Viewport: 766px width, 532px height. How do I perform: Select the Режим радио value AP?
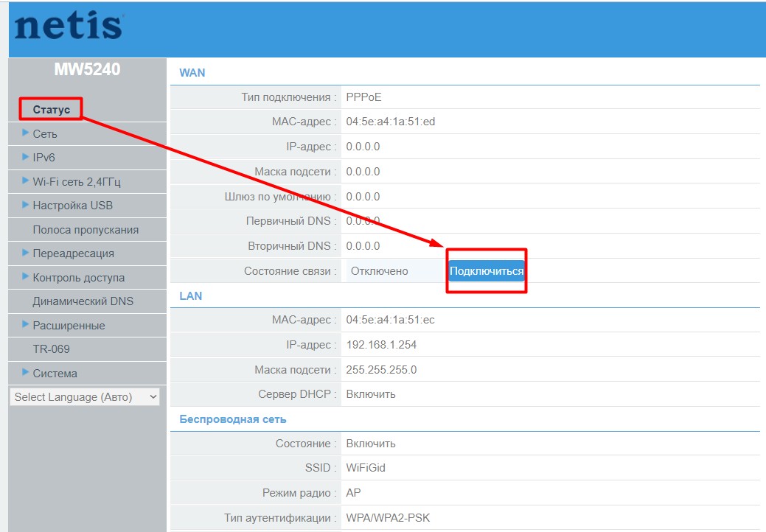pos(353,492)
